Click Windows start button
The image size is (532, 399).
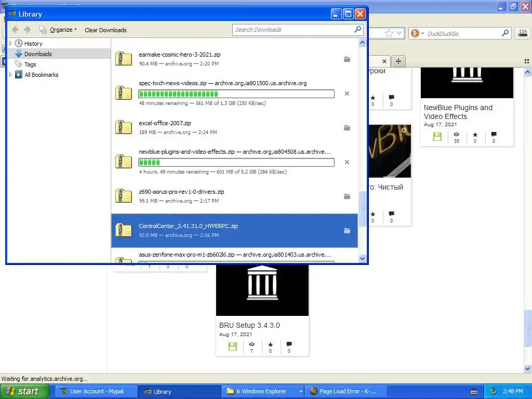click(25, 392)
